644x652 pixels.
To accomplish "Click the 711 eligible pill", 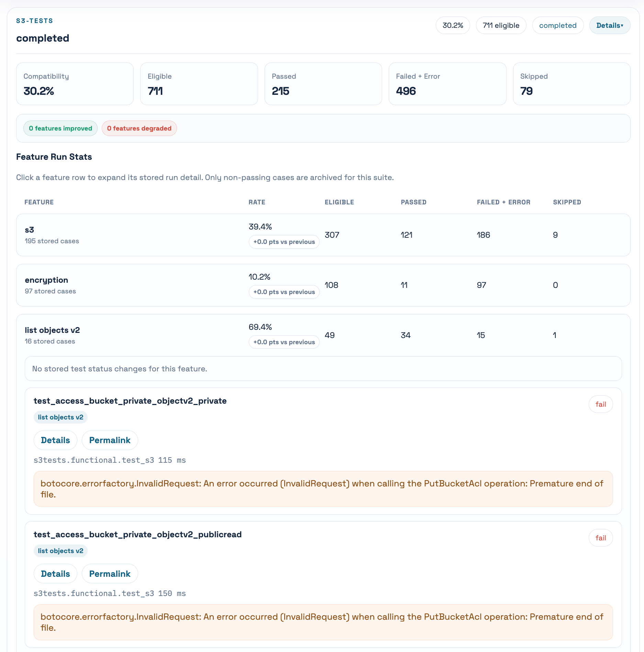I will click(501, 25).
